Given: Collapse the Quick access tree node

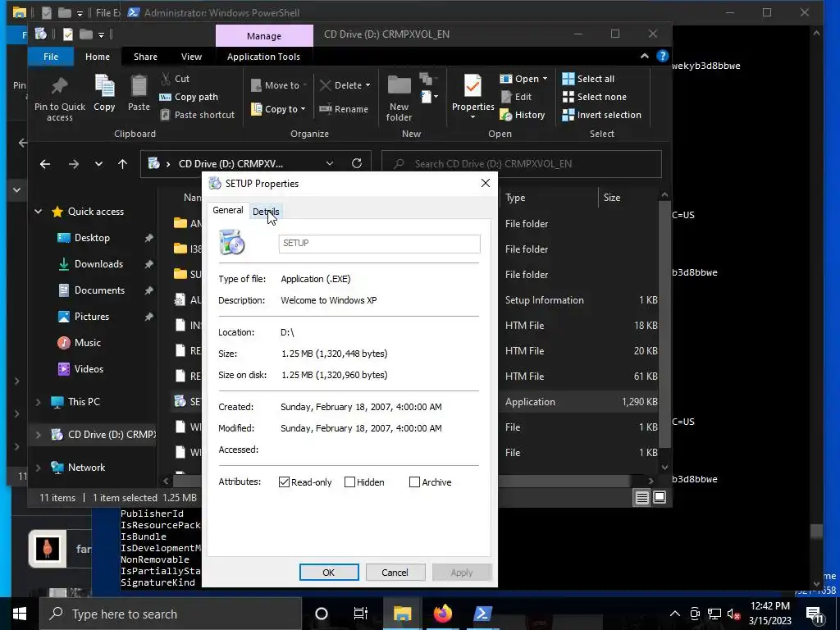Looking at the screenshot, I should [38, 212].
